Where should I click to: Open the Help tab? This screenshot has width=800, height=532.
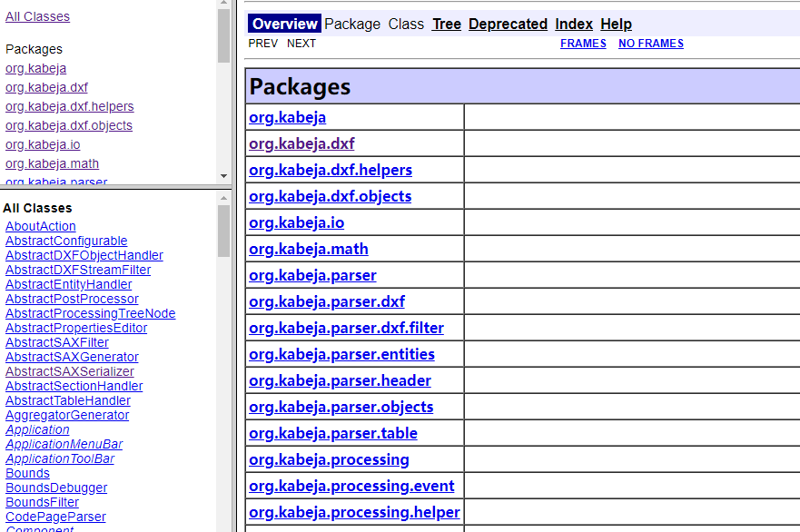pos(616,24)
